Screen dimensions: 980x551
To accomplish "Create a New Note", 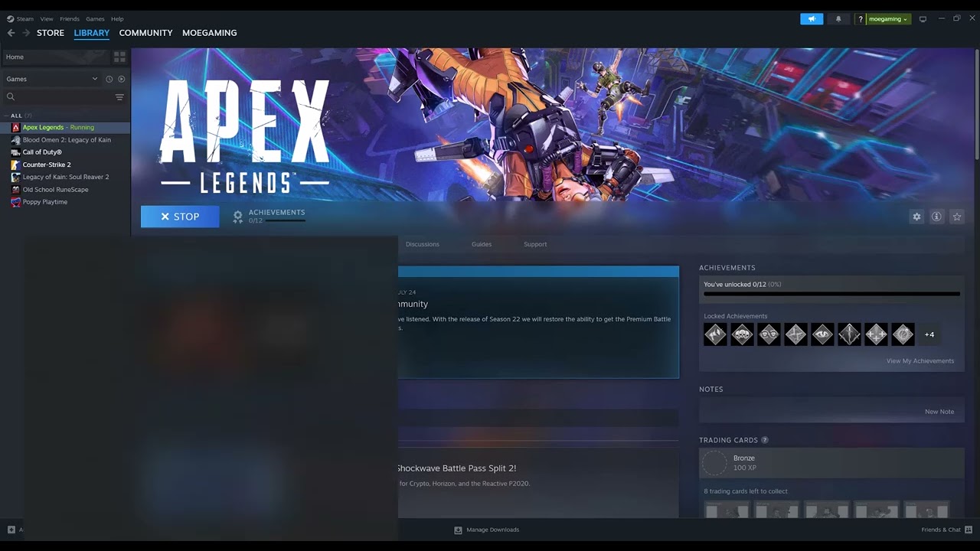I will click(x=939, y=412).
